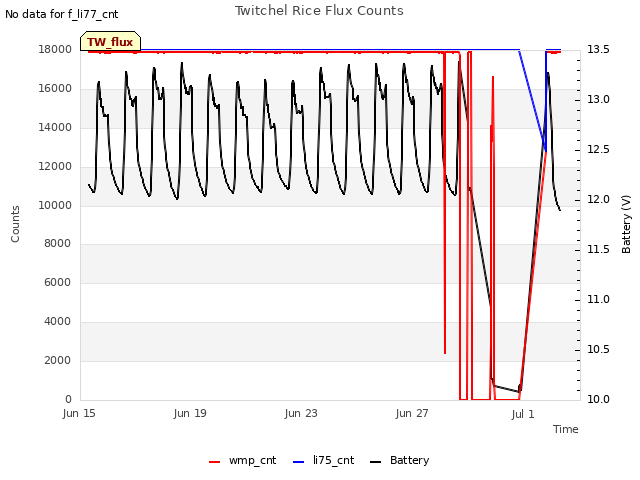The height and width of the screenshot is (480, 640).
Task: Click the 10.5 battery axis label
Action: point(598,350)
